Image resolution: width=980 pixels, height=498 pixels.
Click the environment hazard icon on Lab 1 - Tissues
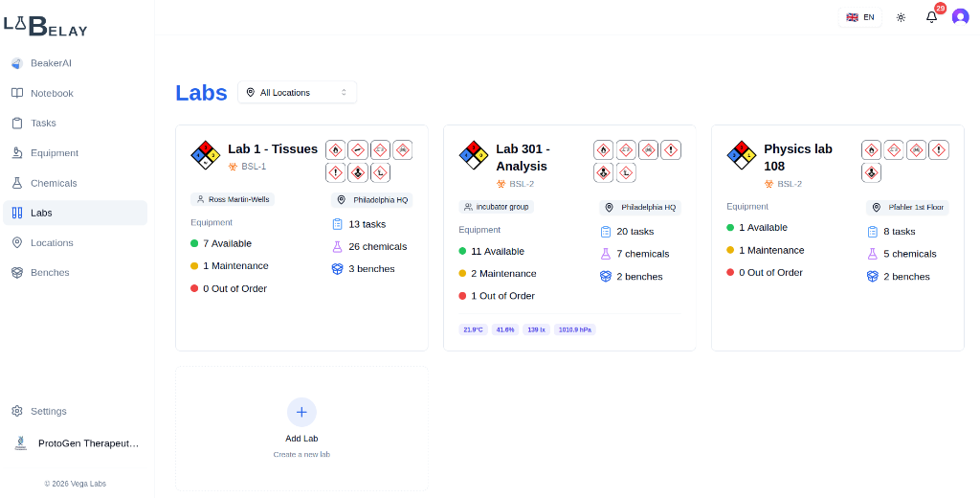click(x=380, y=172)
